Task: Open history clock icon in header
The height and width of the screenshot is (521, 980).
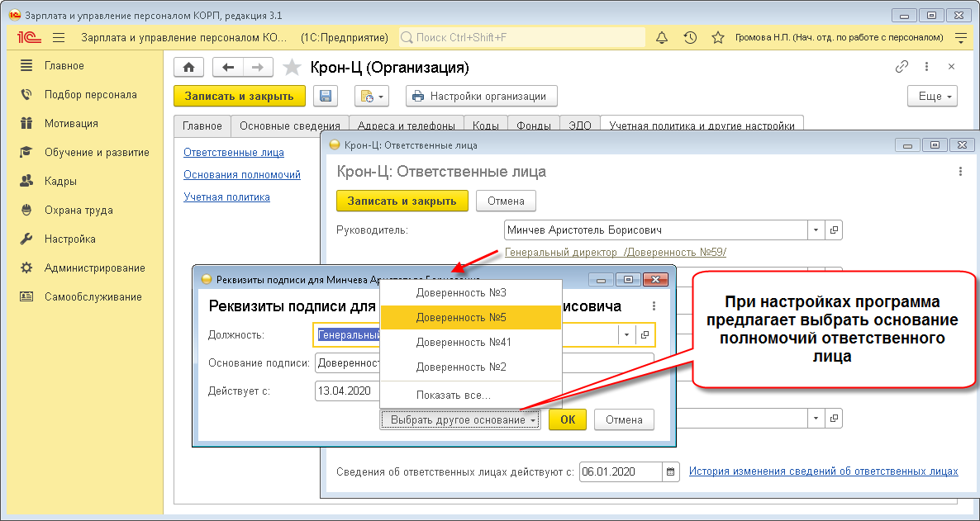Action: tap(690, 37)
